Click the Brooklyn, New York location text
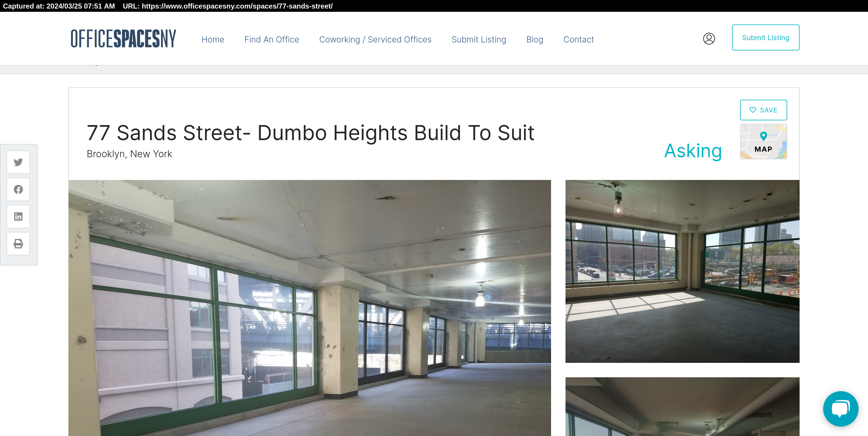868x436 pixels. [x=129, y=154]
